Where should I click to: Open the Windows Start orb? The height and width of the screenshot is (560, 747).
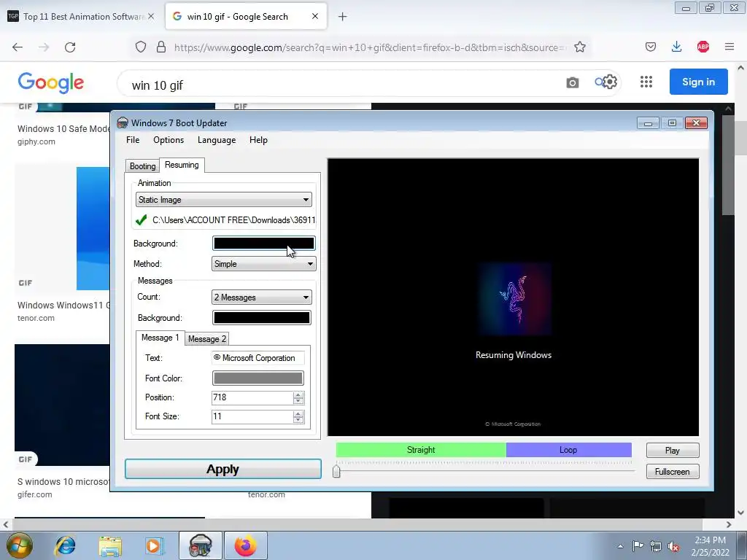click(19, 545)
